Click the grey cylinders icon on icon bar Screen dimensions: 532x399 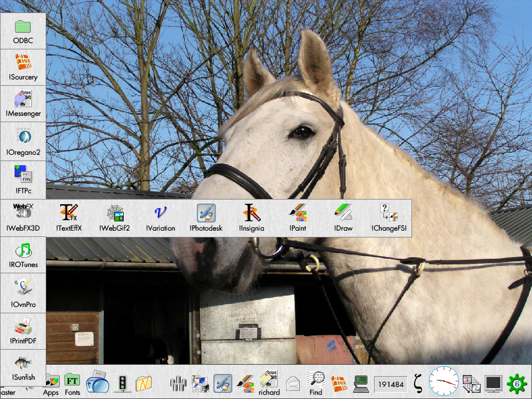click(x=178, y=384)
